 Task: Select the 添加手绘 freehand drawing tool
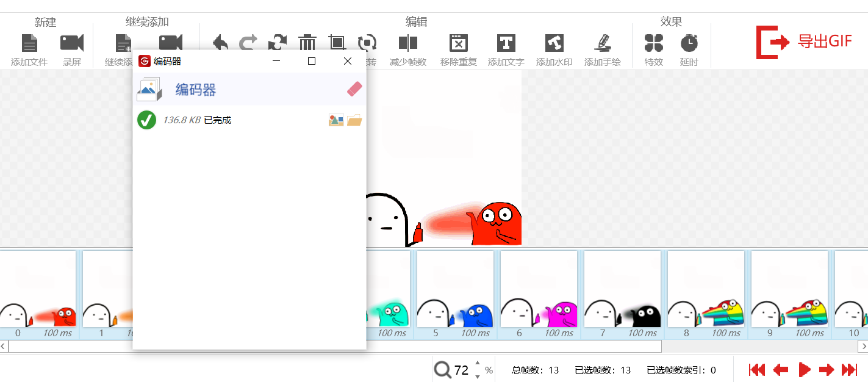click(602, 43)
